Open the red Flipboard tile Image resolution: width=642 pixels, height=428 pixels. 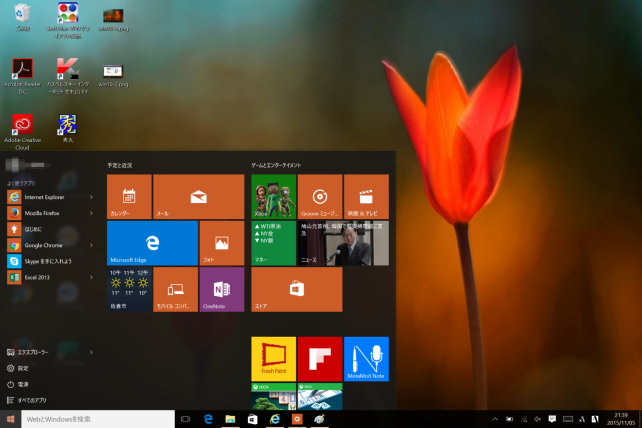click(x=320, y=359)
